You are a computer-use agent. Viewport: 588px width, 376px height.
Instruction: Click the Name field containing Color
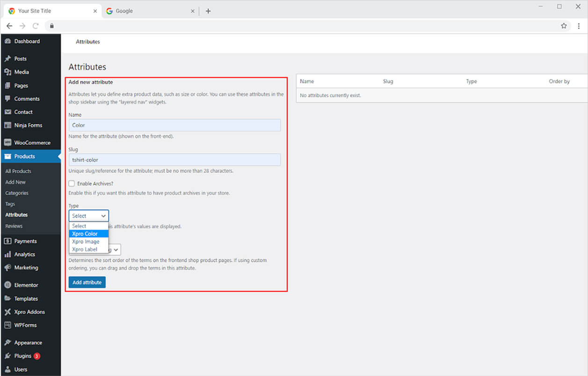tap(174, 125)
